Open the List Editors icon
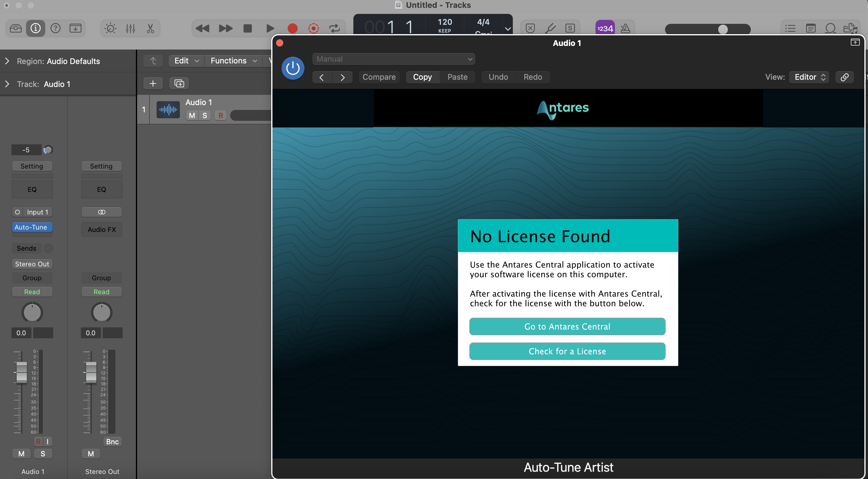This screenshot has height=479, width=868. click(790, 28)
